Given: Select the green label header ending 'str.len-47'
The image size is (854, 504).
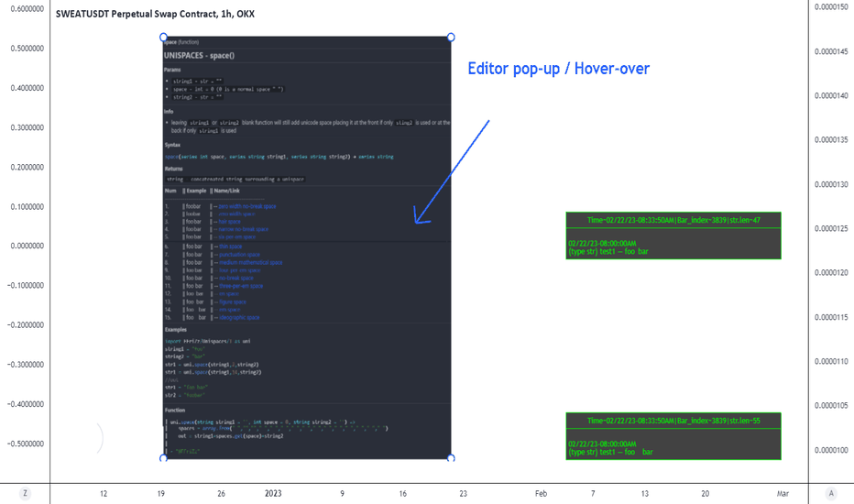Looking at the screenshot, I should (x=673, y=220).
